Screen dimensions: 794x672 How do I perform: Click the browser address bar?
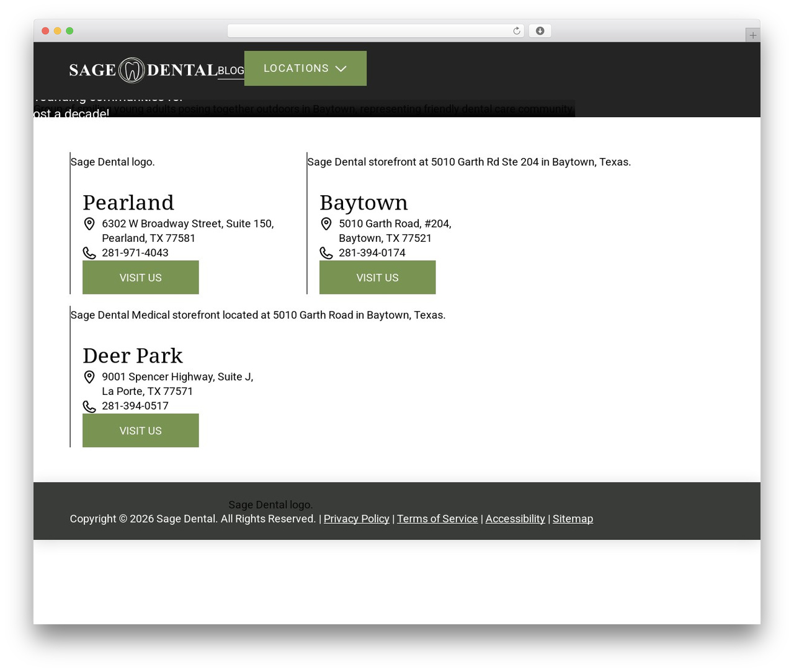pyautogui.click(x=376, y=31)
